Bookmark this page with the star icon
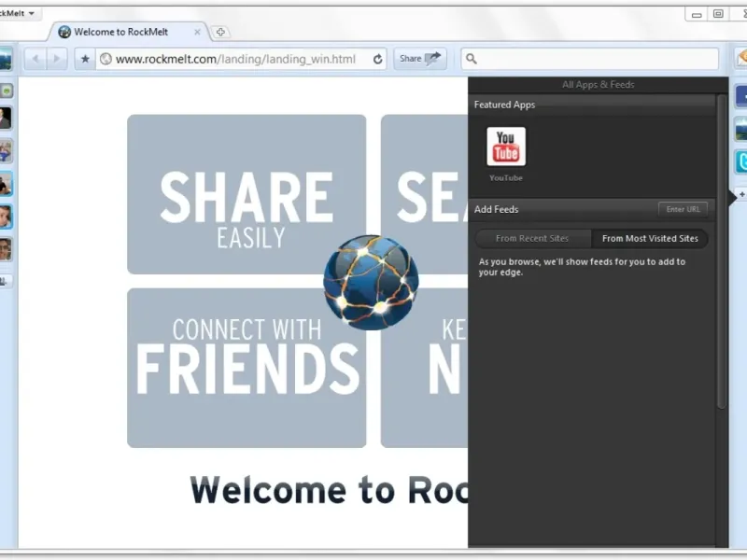 coord(85,59)
